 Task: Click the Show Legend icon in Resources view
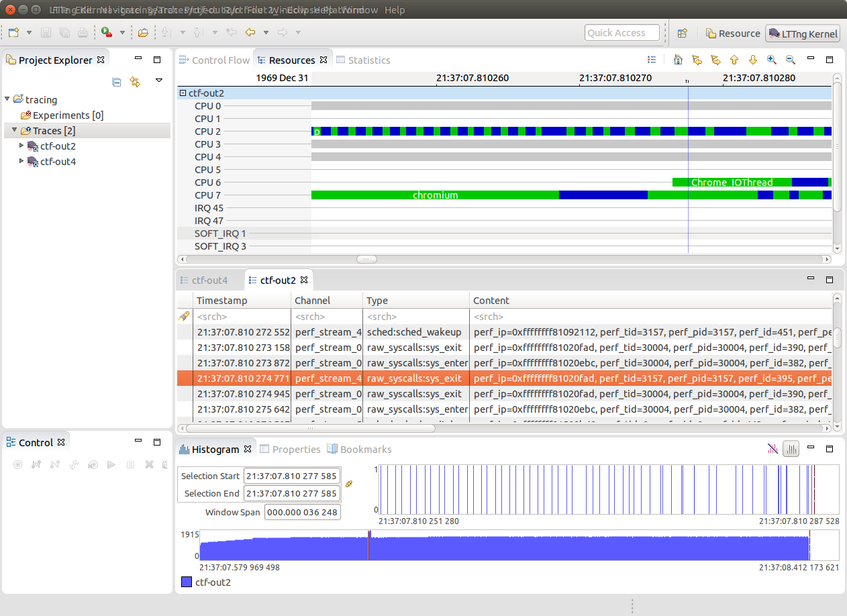point(652,60)
